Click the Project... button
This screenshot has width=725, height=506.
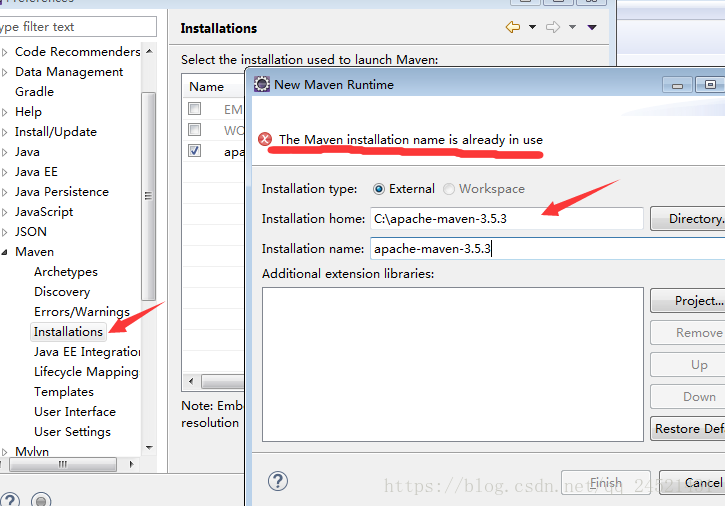pos(688,301)
